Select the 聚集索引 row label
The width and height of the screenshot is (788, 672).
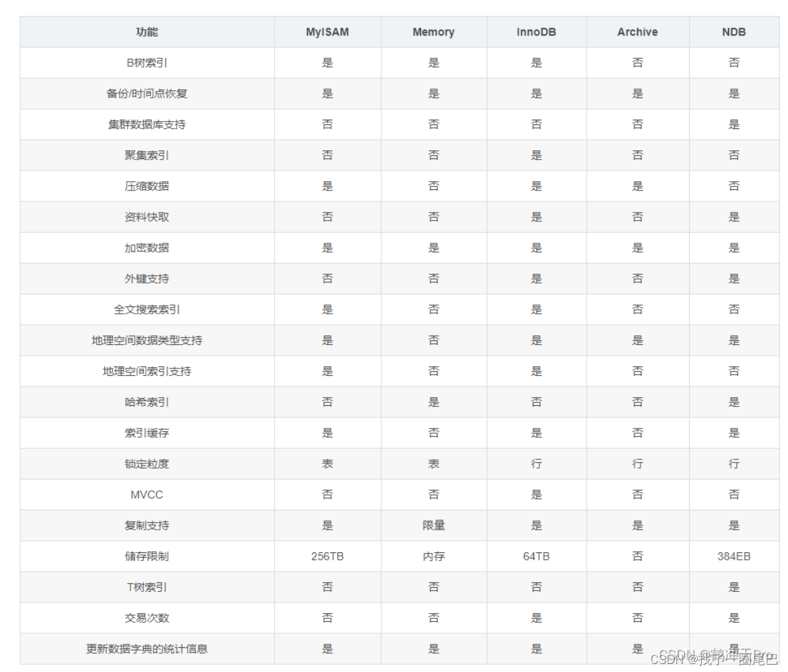click(x=147, y=155)
